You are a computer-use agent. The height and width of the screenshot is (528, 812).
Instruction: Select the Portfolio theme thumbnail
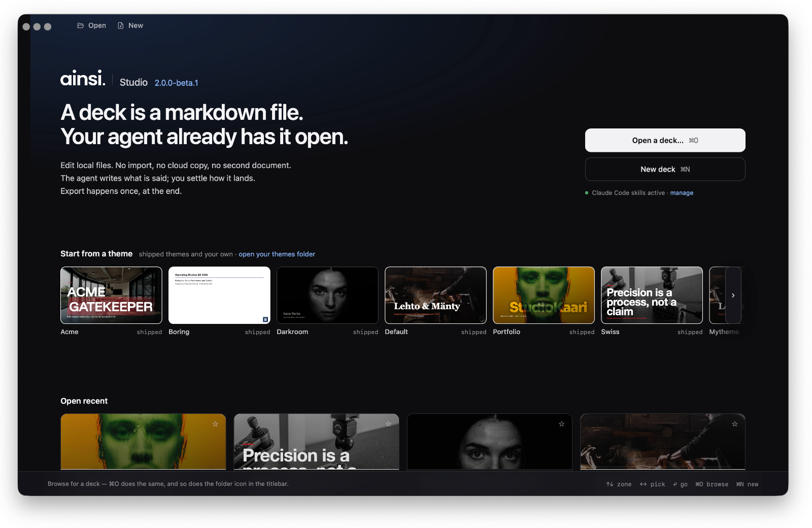(x=544, y=295)
